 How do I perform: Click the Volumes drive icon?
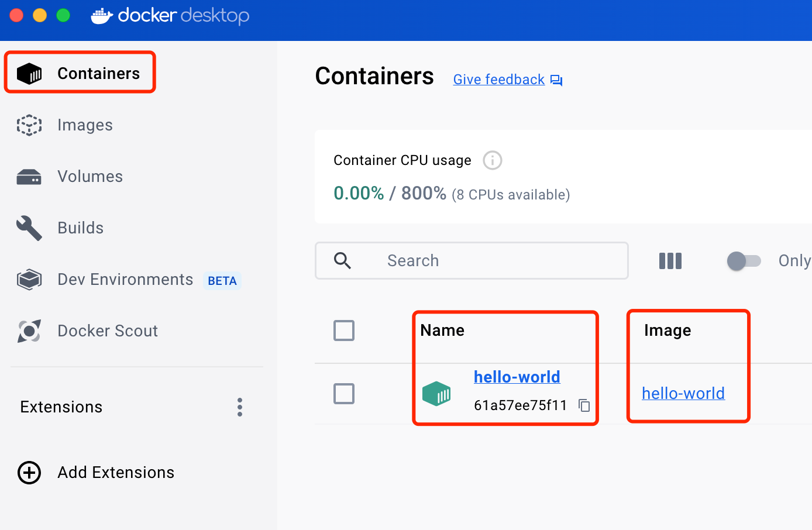[x=29, y=177]
